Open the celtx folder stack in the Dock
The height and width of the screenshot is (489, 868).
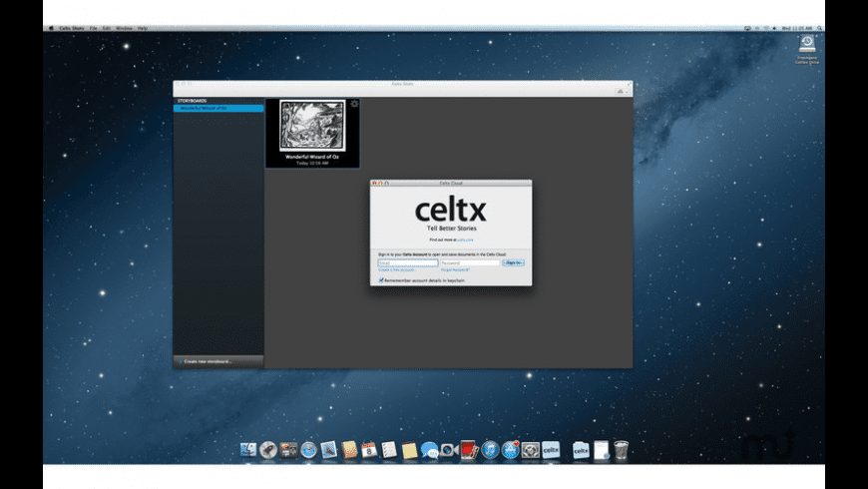pos(581,450)
